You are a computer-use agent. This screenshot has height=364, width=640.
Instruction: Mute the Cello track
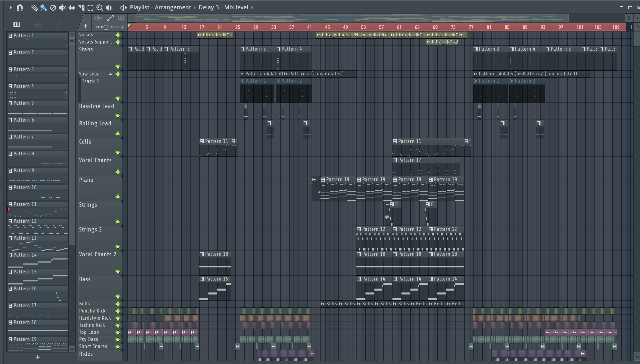tap(118, 152)
